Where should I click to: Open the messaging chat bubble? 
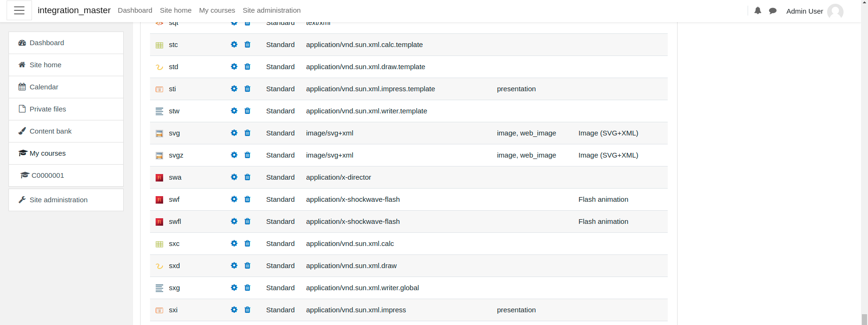tap(773, 11)
